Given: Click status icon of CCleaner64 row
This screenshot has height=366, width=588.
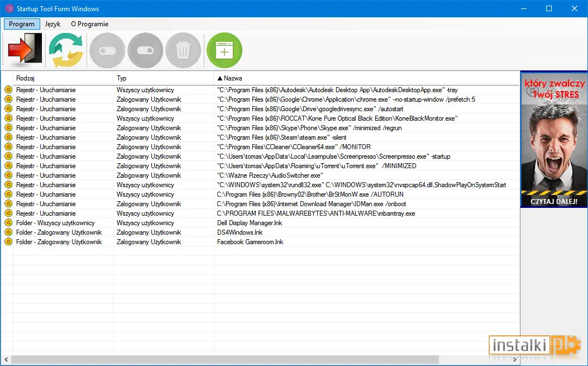Looking at the screenshot, I should pos(8,147).
